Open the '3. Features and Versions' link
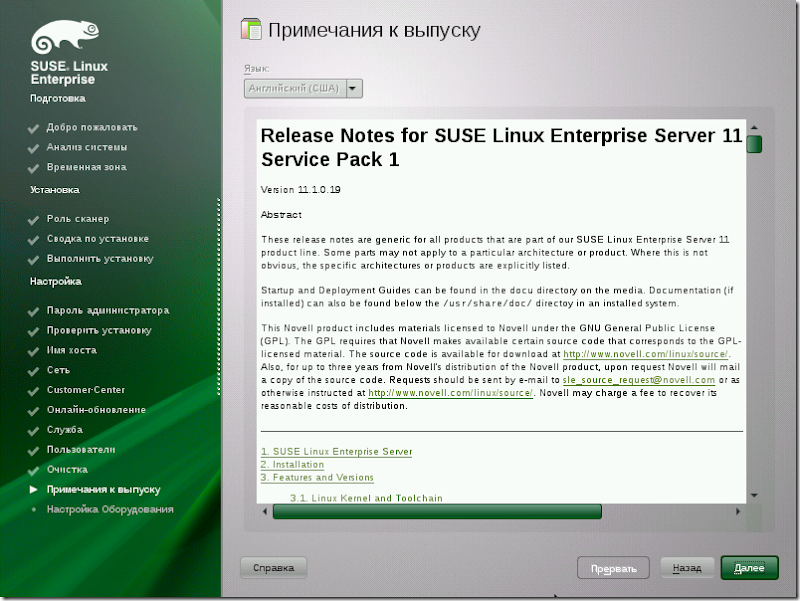The image size is (800, 601). pos(317,478)
